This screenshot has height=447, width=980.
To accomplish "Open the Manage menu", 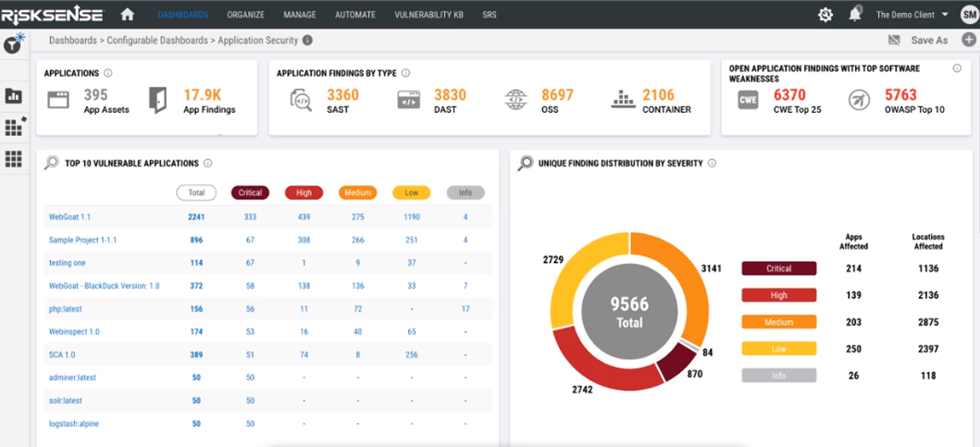I will pyautogui.click(x=300, y=15).
